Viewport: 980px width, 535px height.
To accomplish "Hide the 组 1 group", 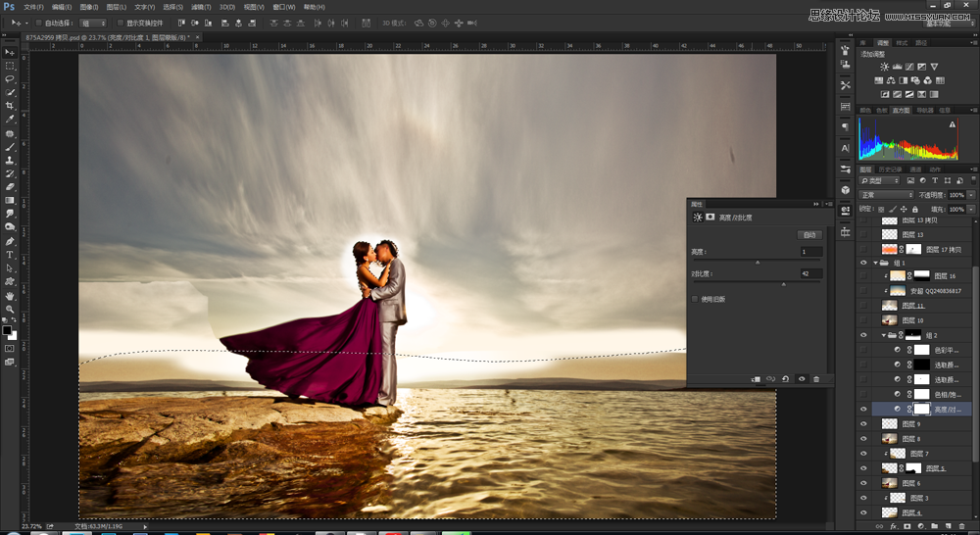I will point(863,264).
